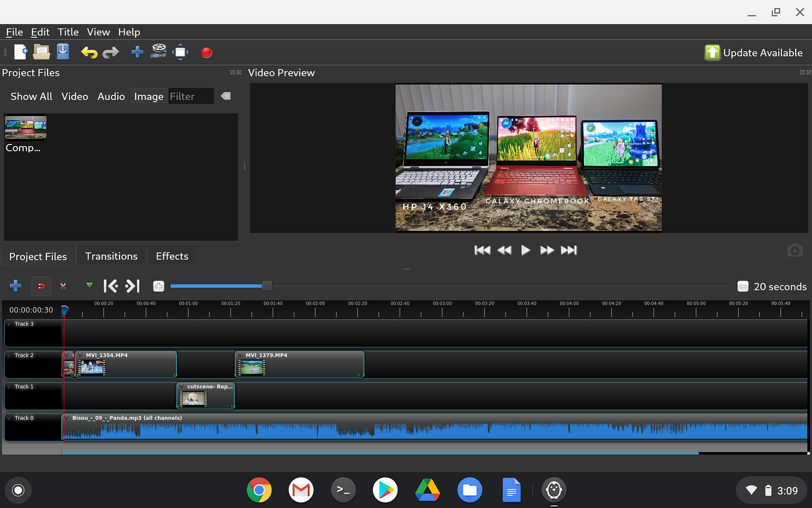Viewport: 812px width, 508px height.
Task: Select the MVI_1379.MP4 clip thumbnail
Action: [x=252, y=368]
